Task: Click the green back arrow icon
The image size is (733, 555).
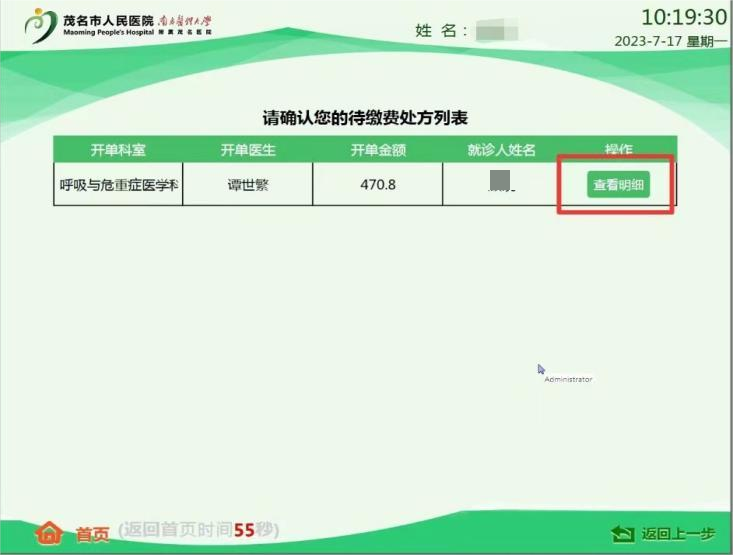Action: point(623,534)
